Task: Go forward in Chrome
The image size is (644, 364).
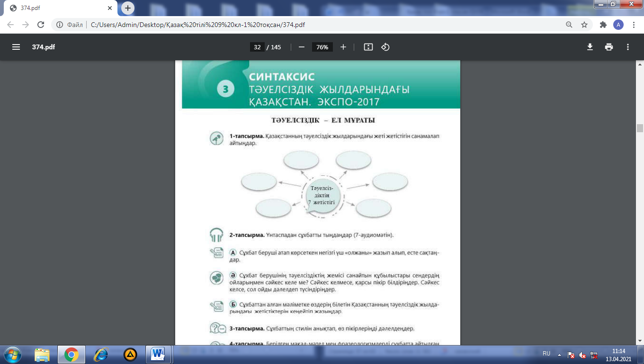Action: pos(26,25)
